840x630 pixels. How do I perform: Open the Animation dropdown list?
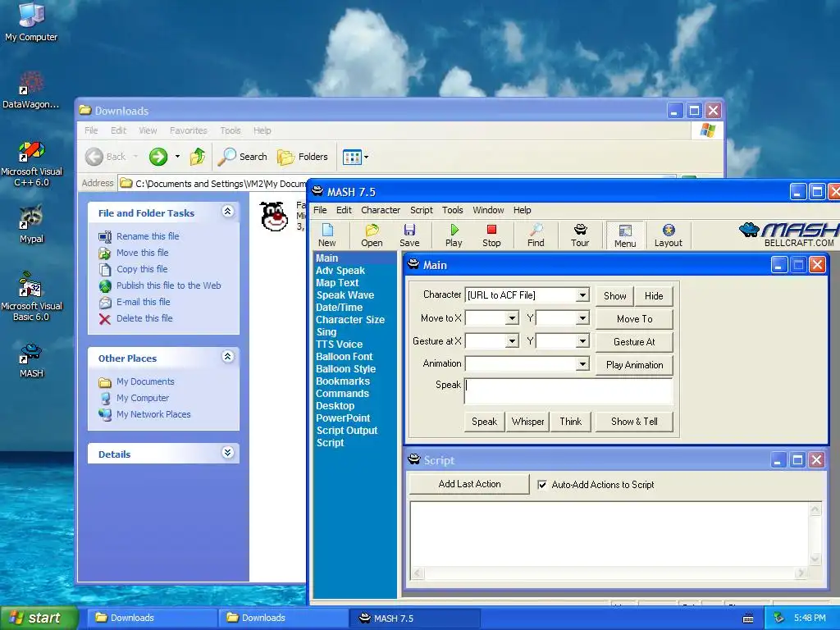[582, 364]
